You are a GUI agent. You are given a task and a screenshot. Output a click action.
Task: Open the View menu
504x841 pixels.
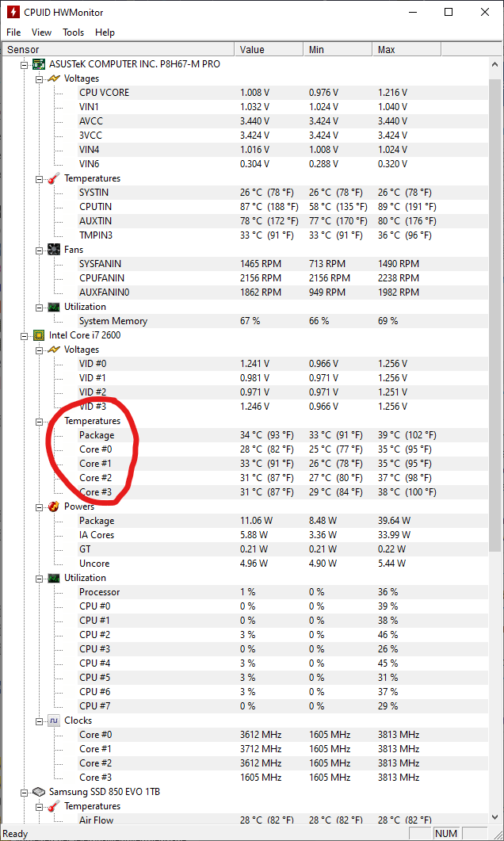41,32
